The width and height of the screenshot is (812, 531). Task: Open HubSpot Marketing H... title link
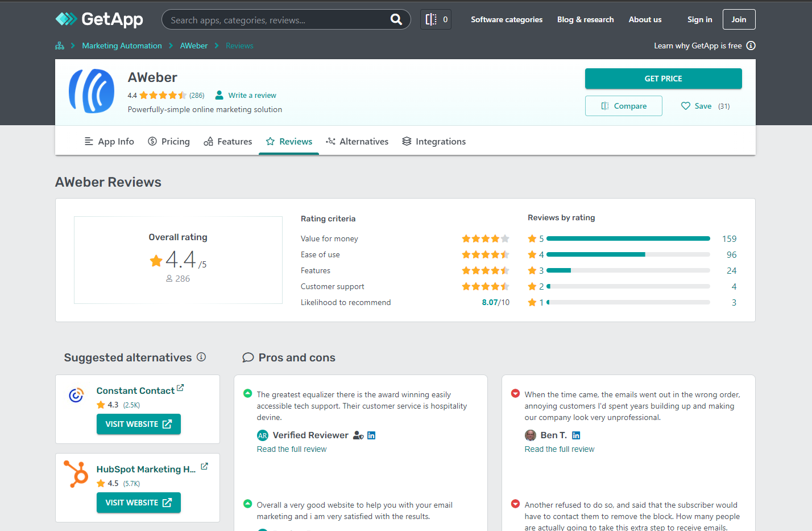click(146, 469)
